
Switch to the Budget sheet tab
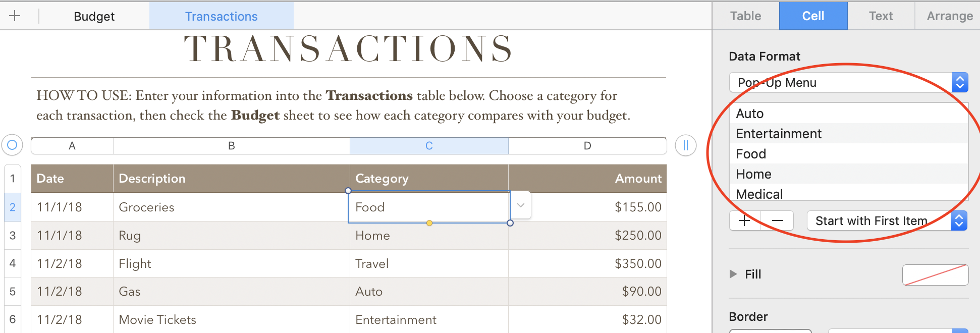[94, 16]
